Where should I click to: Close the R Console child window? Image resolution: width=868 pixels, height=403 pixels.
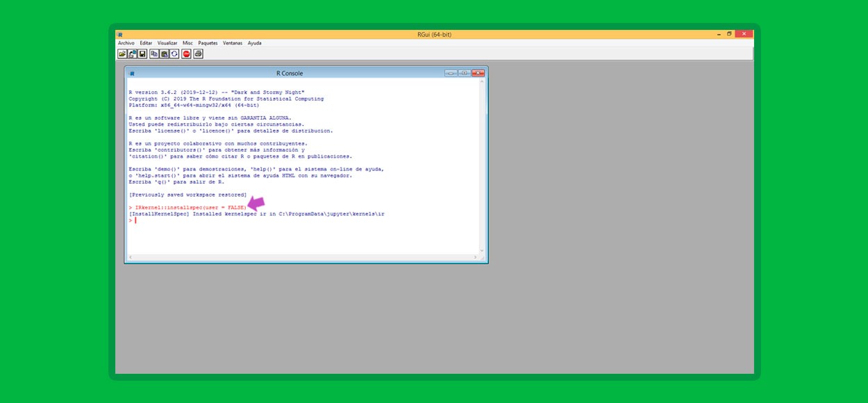click(478, 73)
